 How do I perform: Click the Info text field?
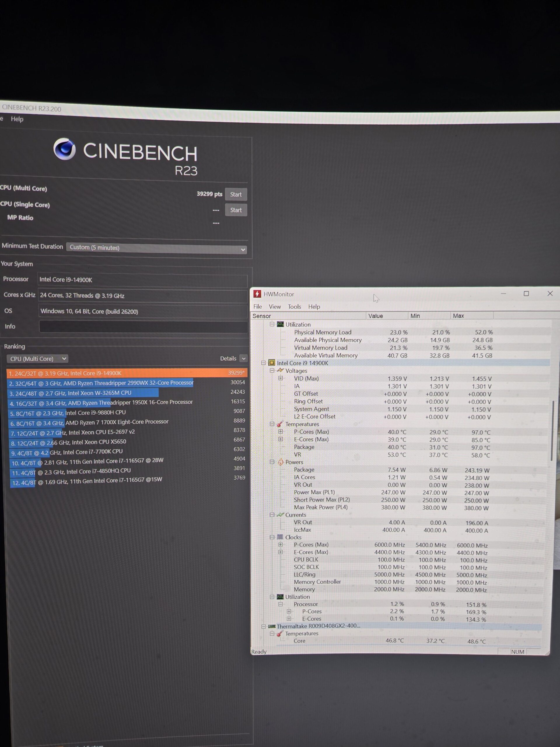(x=143, y=327)
